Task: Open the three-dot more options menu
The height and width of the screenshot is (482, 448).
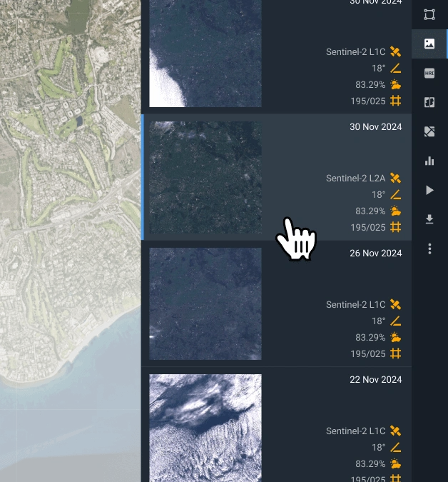Action: 429,248
